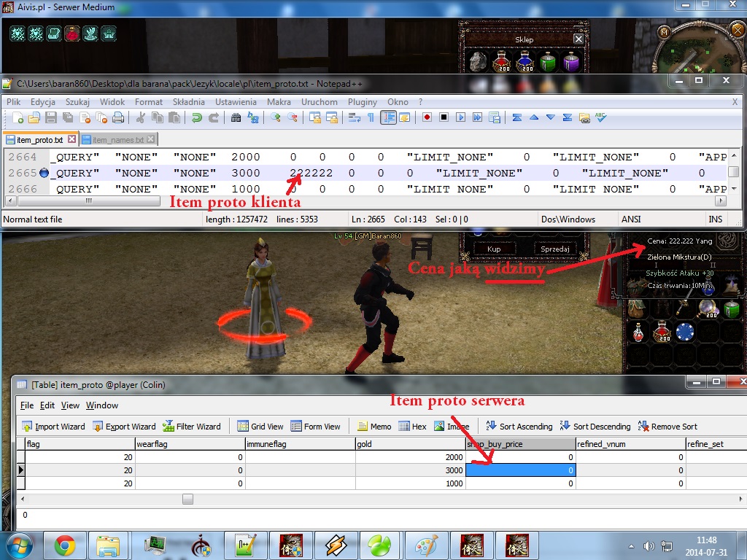Open Import Wizard in table window
Image resolution: width=747 pixels, height=560 pixels.
pos(53,426)
